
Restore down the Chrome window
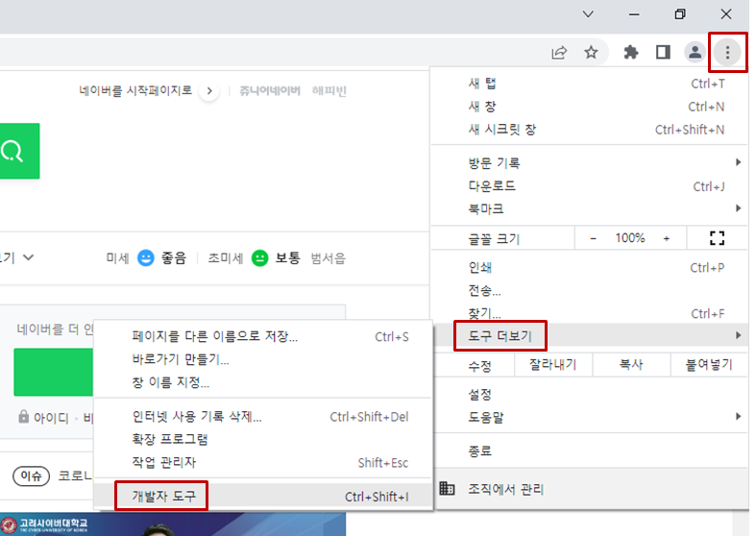(x=680, y=14)
